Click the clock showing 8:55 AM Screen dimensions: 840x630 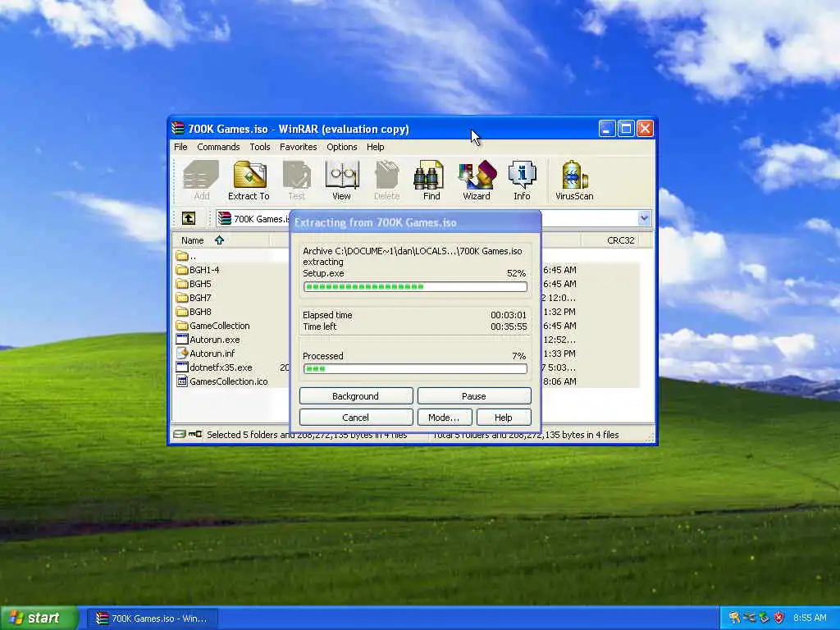[810, 618]
